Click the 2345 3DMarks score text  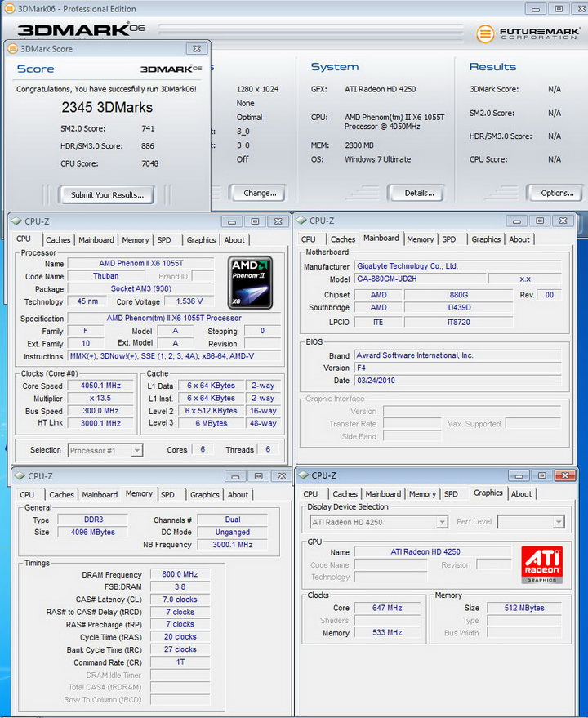107,107
